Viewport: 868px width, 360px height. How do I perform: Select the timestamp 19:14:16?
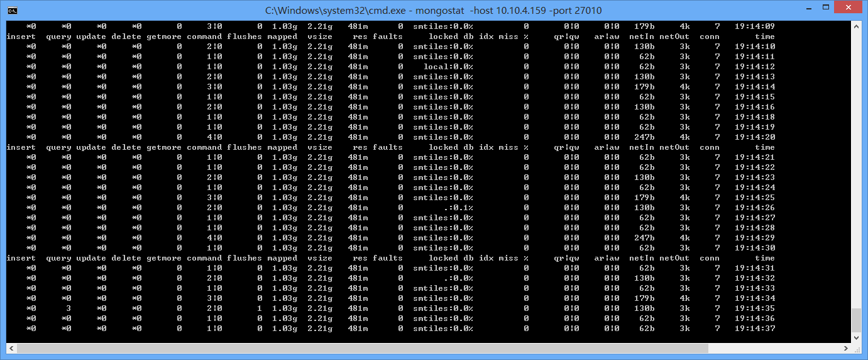(754, 107)
